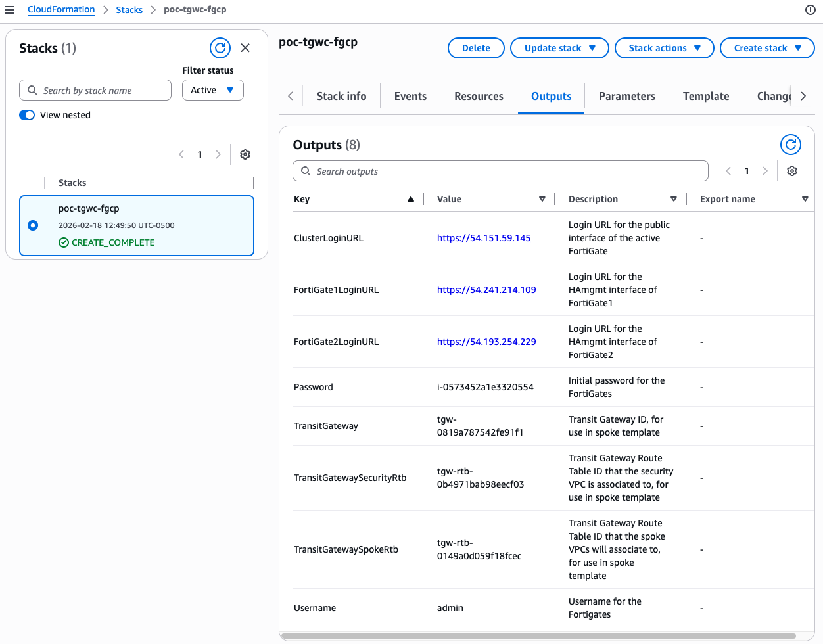The image size is (823, 644).
Task: Click the Search outputs field
Action: [500, 171]
